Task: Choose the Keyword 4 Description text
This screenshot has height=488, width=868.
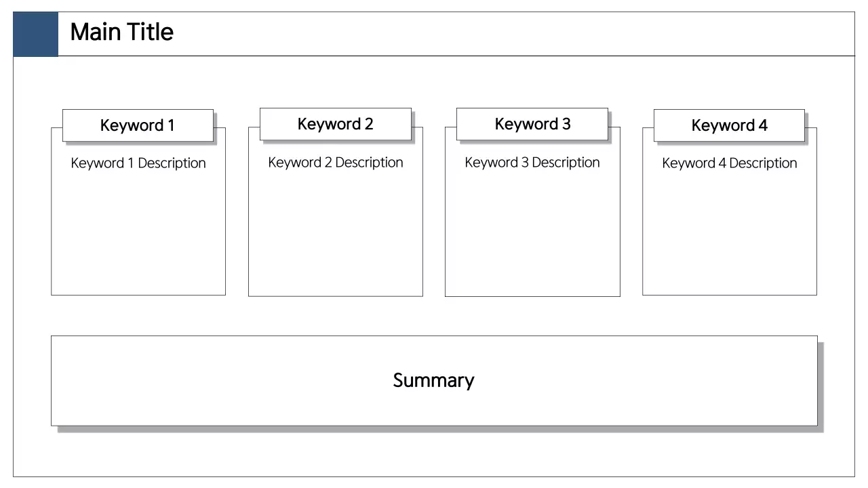Action: pyautogui.click(x=730, y=163)
